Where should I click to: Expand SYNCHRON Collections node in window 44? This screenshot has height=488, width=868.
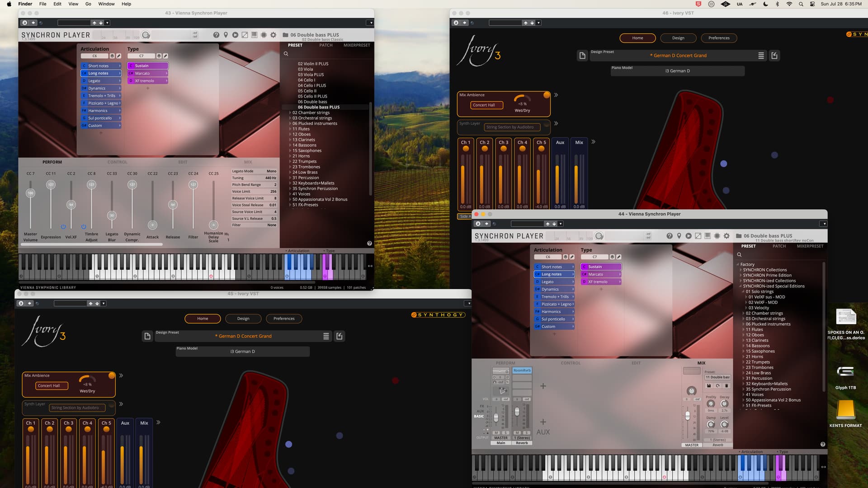pyautogui.click(x=741, y=270)
